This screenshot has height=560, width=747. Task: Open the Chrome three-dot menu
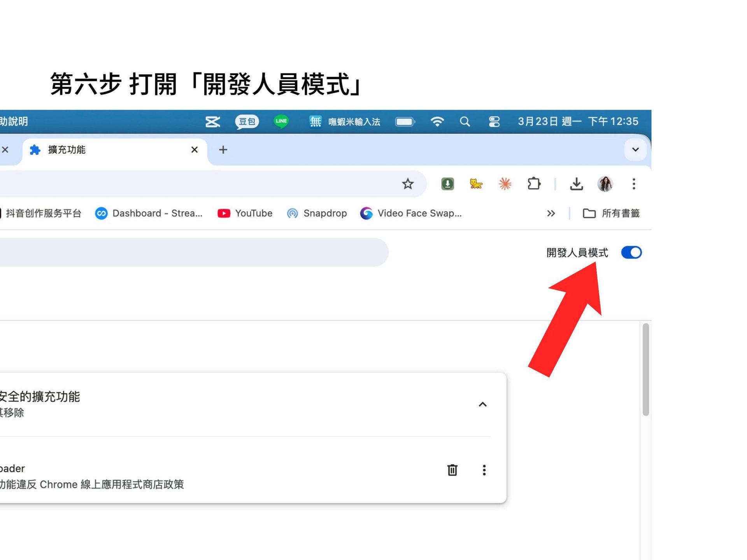coord(634,184)
